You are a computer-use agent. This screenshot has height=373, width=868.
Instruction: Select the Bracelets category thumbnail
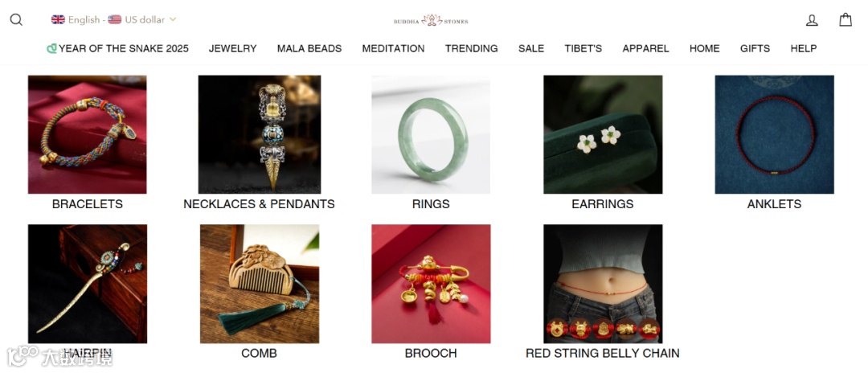click(x=88, y=134)
